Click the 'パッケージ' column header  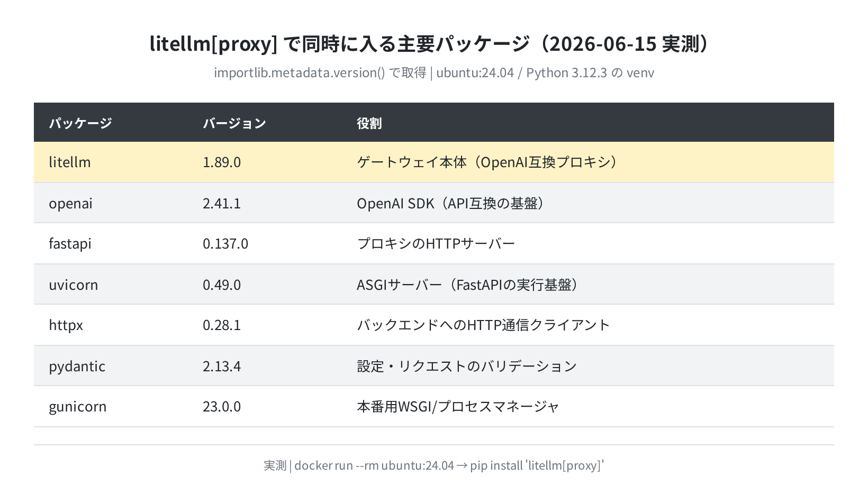pyautogui.click(x=80, y=123)
